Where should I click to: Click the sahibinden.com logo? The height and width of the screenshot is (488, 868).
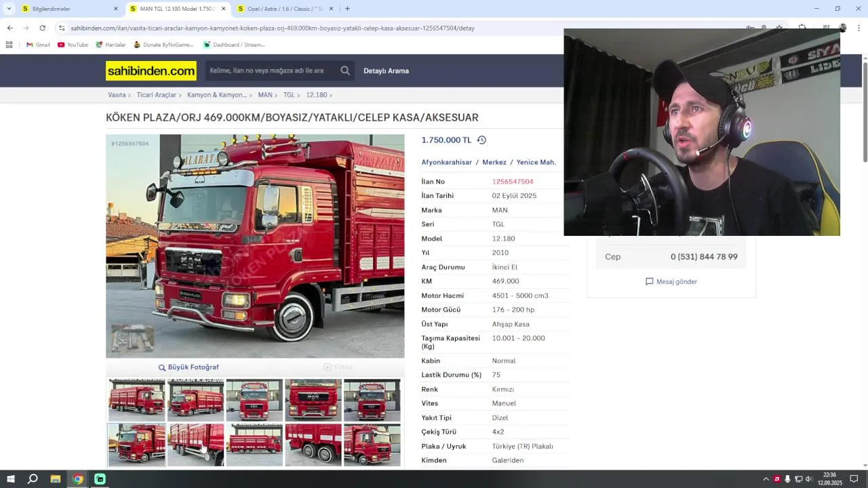(x=151, y=70)
